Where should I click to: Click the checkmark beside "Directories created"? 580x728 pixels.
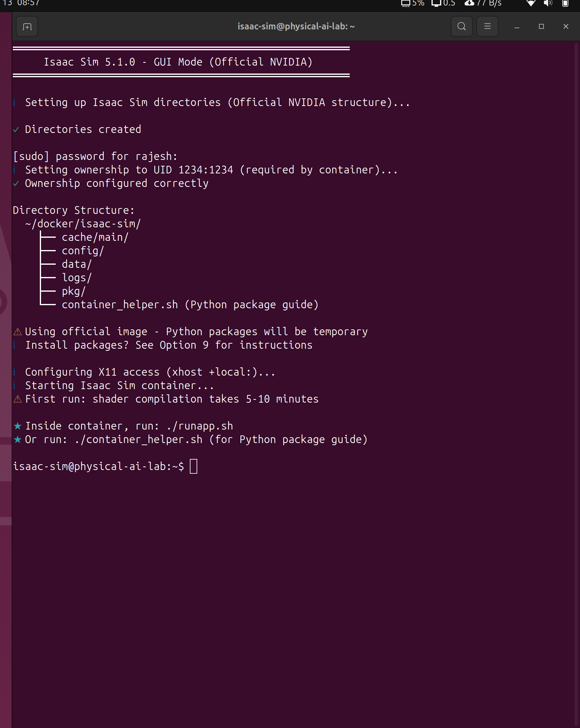(16, 129)
